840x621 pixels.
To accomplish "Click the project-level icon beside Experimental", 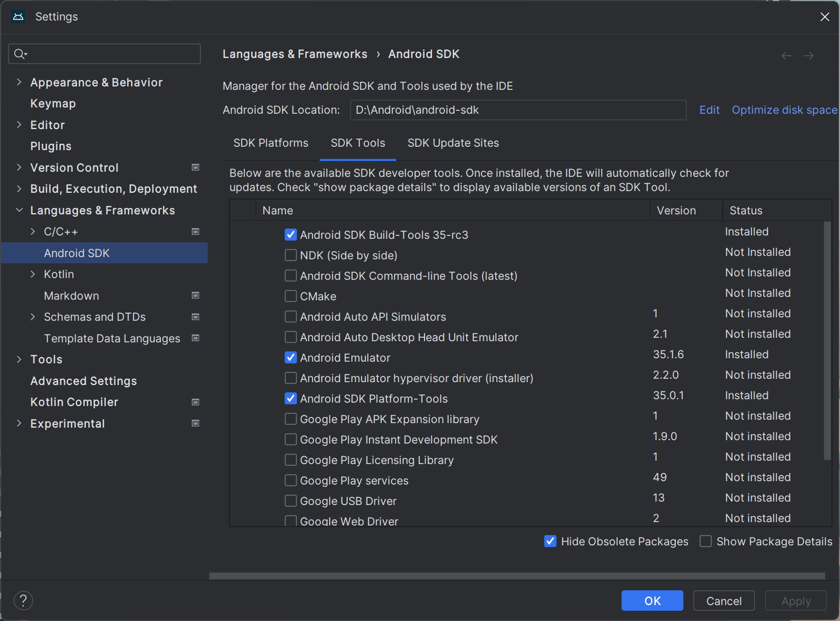I will pyautogui.click(x=196, y=423).
